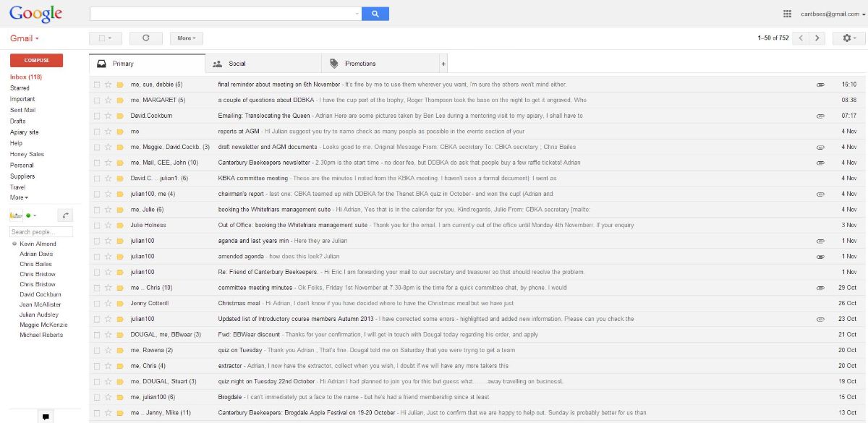The height and width of the screenshot is (423, 868).
Task: Click the Search people field
Action: (x=41, y=232)
